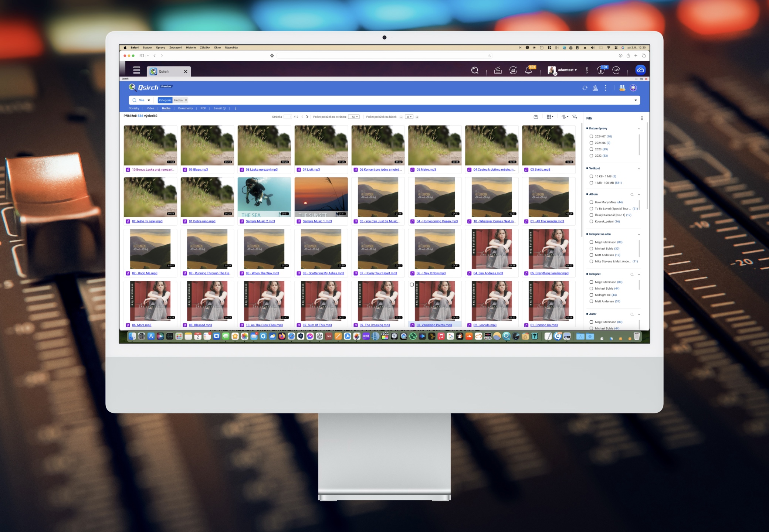Click the blue myQNAPcloud icon

[640, 70]
